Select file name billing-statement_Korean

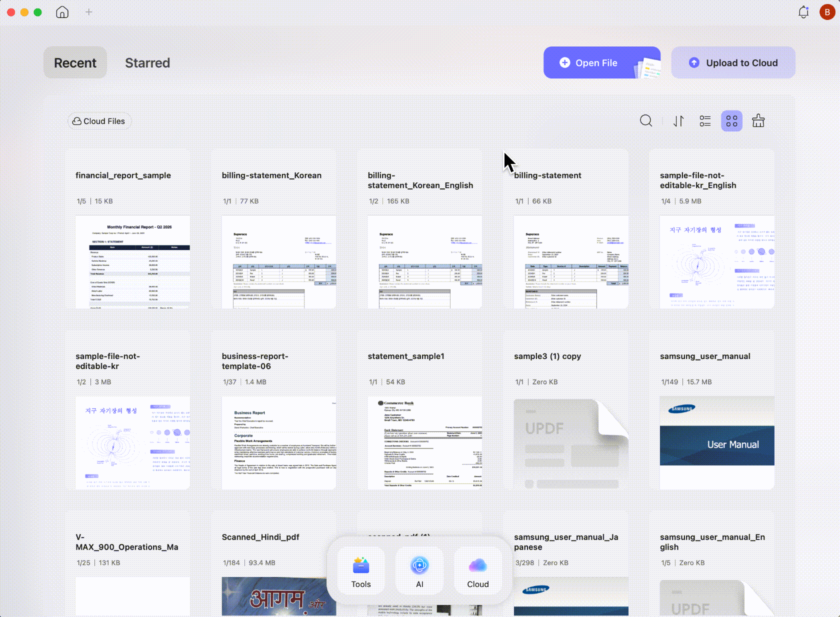(x=271, y=175)
